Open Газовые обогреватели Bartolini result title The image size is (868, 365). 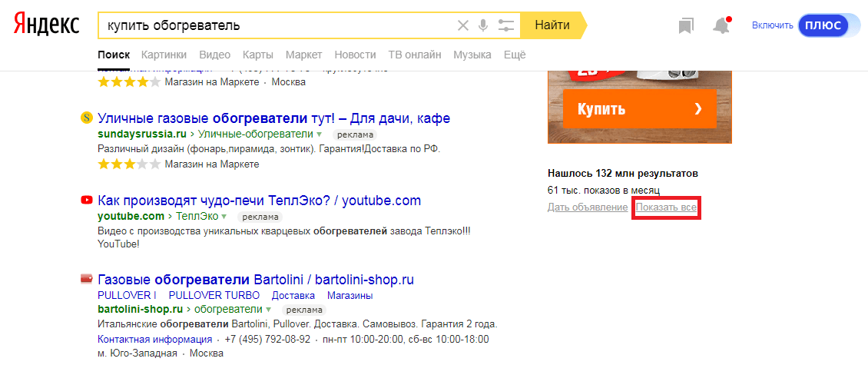click(x=255, y=279)
